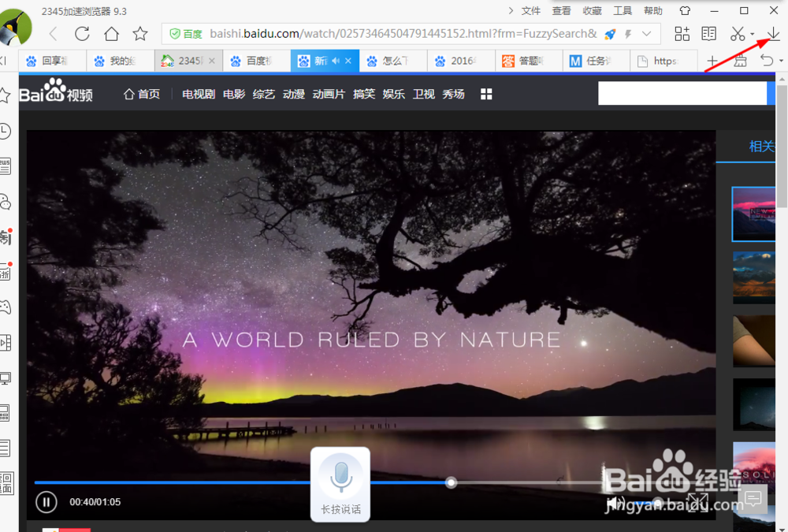Open the sidebar gamepad games icon
Image resolution: width=788 pixels, height=532 pixels.
coord(5,307)
